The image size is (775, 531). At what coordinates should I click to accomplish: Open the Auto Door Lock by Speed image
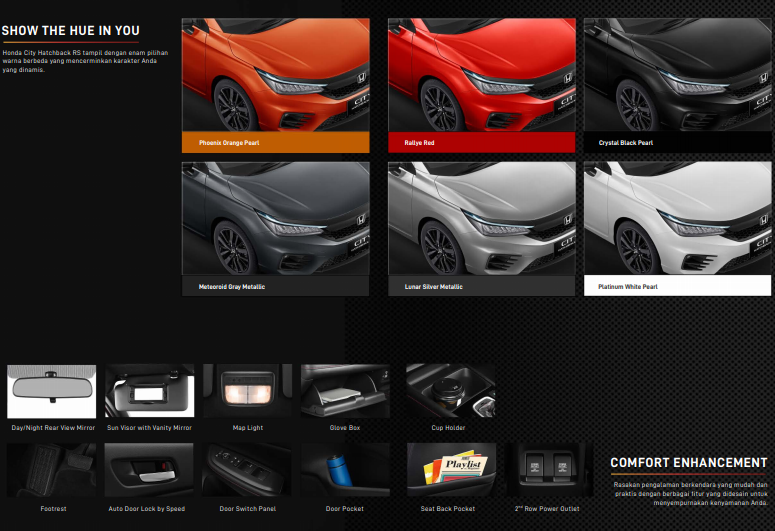tap(149, 471)
